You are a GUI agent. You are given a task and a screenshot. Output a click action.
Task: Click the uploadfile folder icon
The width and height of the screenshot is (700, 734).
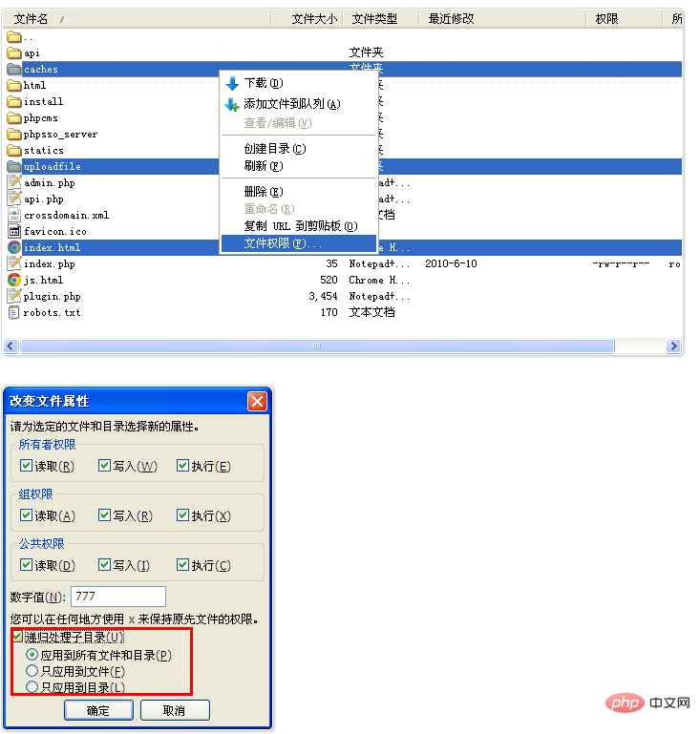point(14,167)
